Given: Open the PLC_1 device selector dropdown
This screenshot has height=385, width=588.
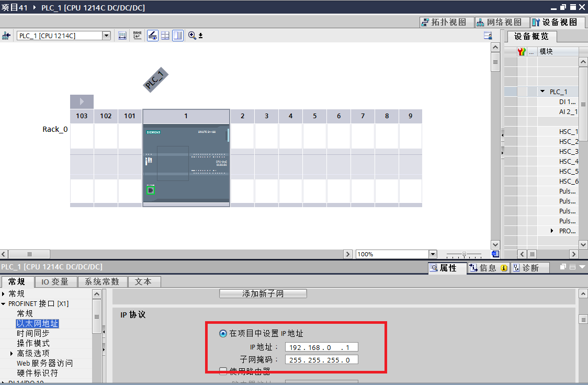Looking at the screenshot, I should (107, 36).
